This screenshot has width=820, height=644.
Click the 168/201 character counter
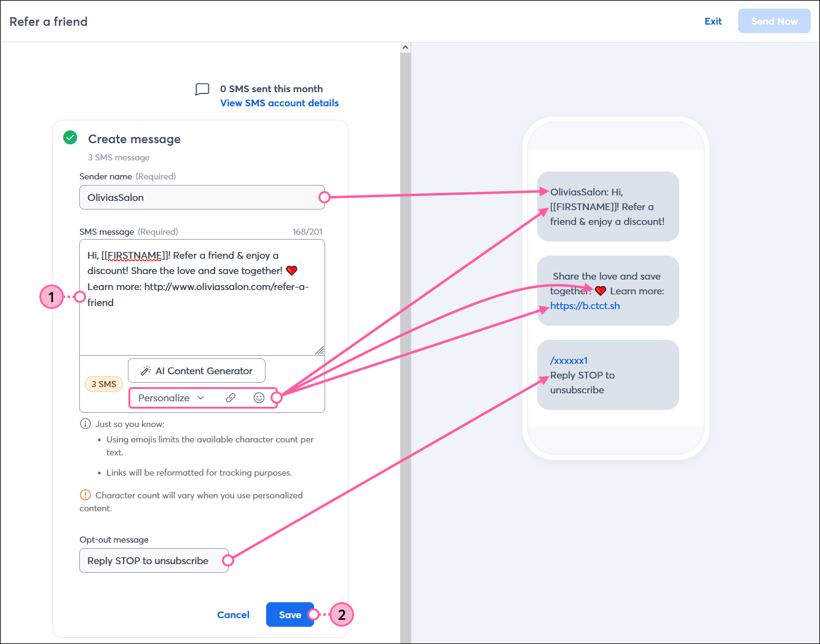pyautogui.click(x=307, y=232)
